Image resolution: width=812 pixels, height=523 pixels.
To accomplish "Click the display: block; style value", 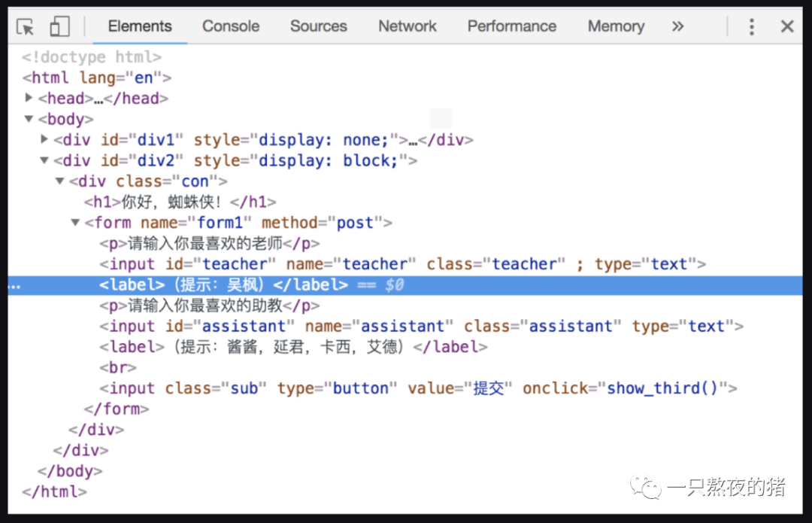I will point(328,161).
